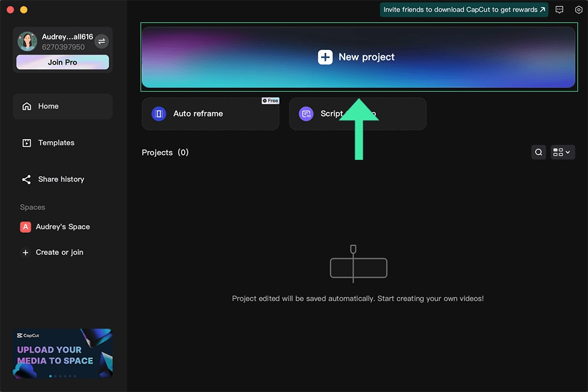This screenshot has width=588, height=392.
Task: Click the Upload Your Media to Space banner
Action: point(62,353)
